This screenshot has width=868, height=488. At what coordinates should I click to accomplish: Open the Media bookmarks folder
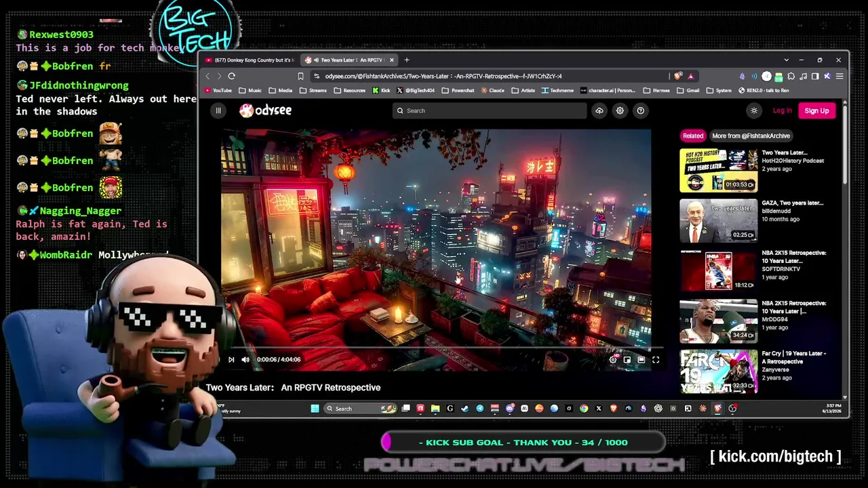(x=281, y=90)
